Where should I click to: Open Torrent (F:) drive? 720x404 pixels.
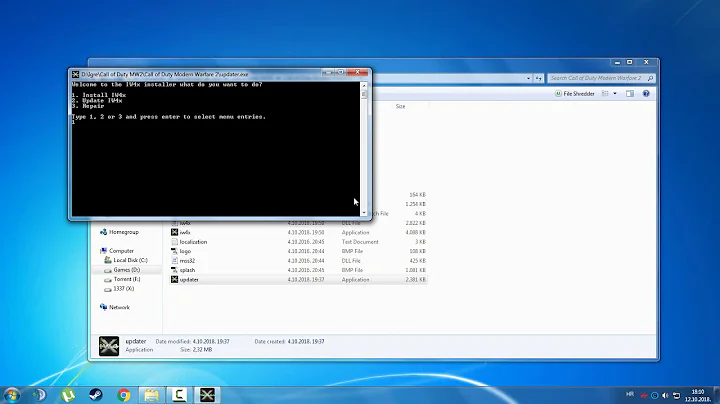[122, 279]
